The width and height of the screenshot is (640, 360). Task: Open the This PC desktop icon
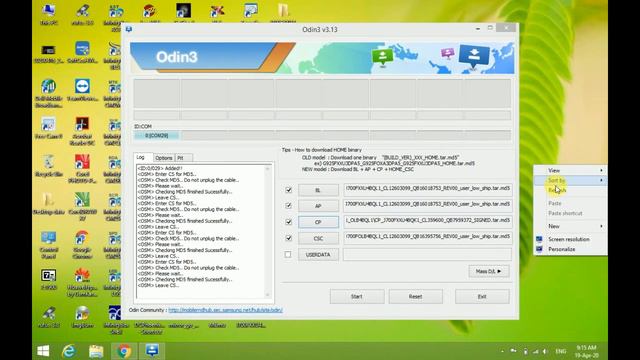point(49,14)
